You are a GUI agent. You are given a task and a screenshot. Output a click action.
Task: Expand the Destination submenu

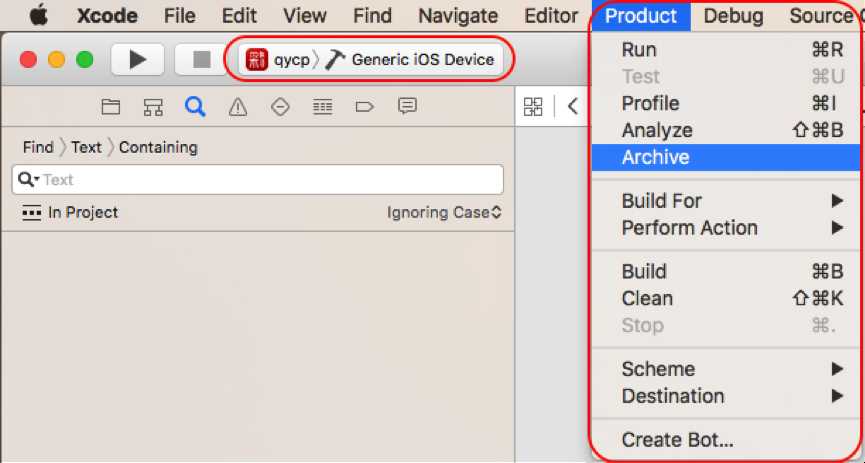[725, 396]
